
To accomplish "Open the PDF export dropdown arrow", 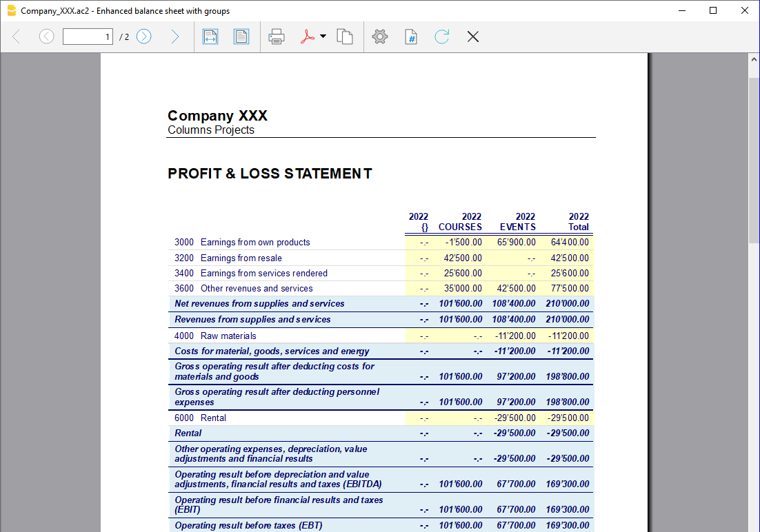I will [x=323, y=37].
